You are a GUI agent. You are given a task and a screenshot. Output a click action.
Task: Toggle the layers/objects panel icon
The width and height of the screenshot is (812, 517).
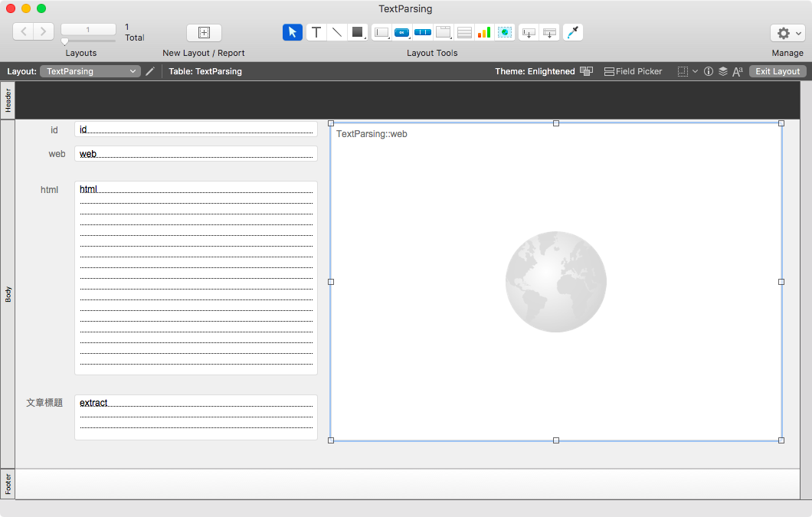[x=723, y=71]
